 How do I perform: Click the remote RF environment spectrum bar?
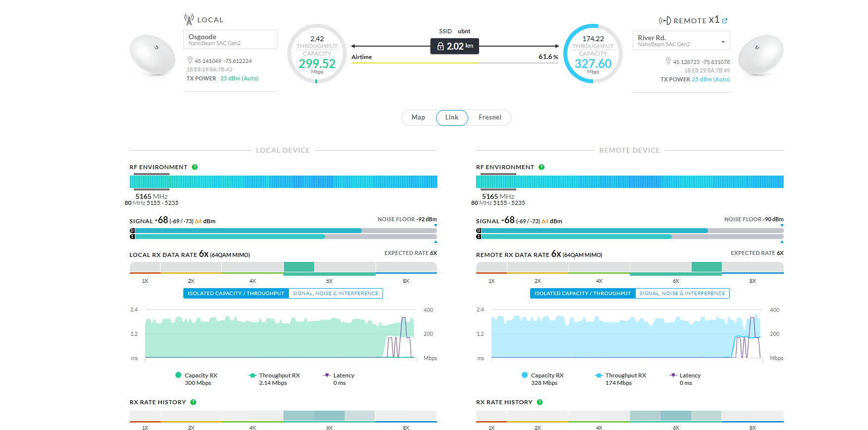coord(630,182)
